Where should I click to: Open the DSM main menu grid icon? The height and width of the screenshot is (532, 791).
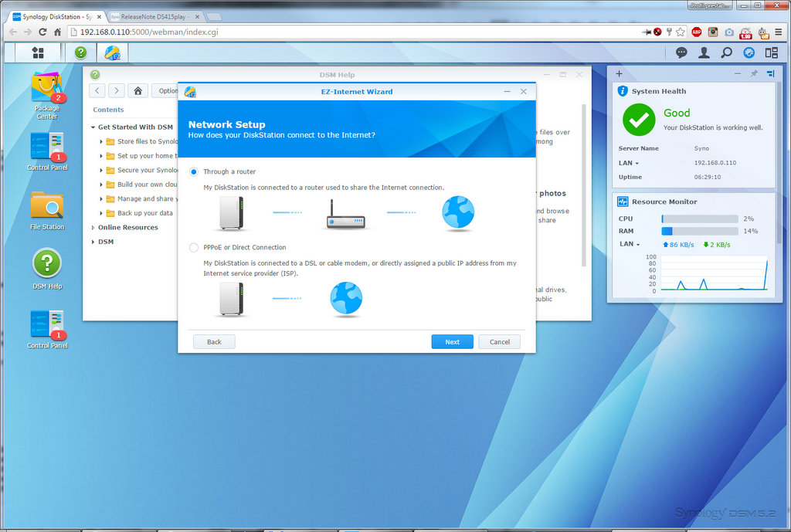pos(38,53)
